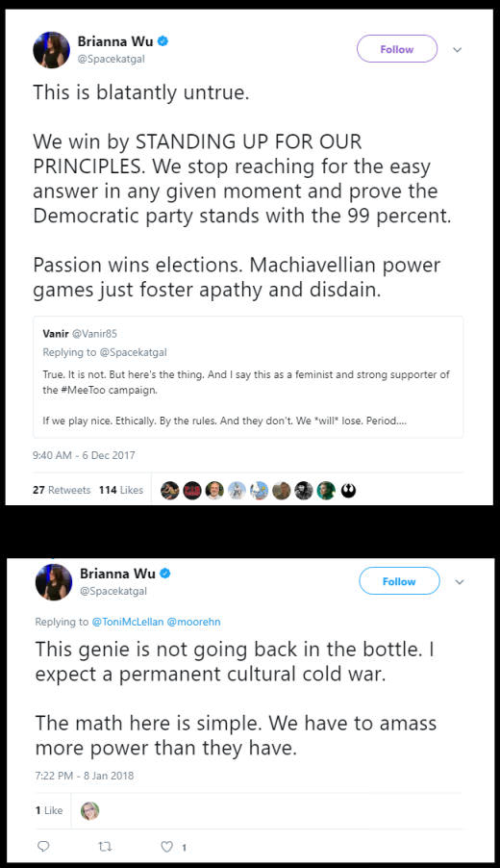Click Follow button on the second tweet

click(399, 581)
